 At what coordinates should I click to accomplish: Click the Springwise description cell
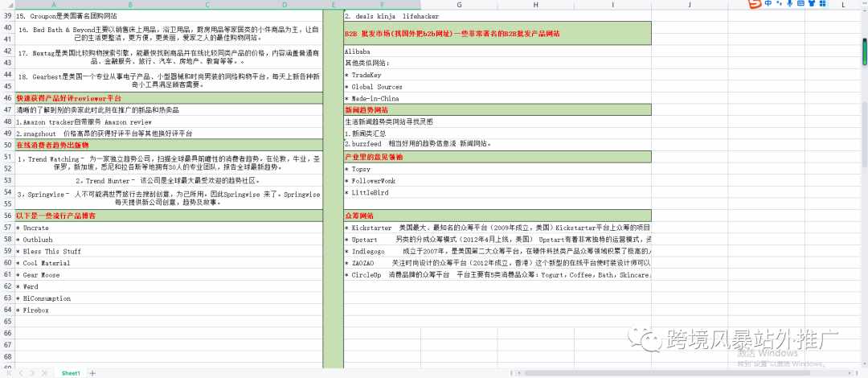169,199
